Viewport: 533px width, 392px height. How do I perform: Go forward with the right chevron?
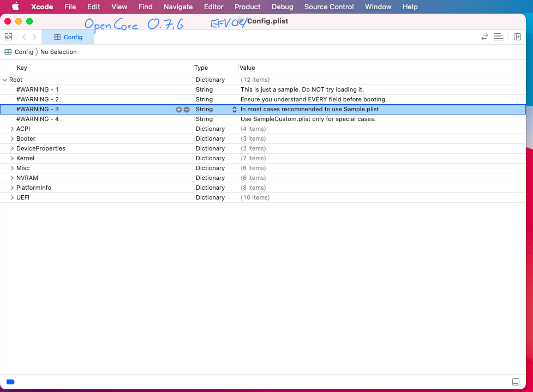tap(34, 37)
